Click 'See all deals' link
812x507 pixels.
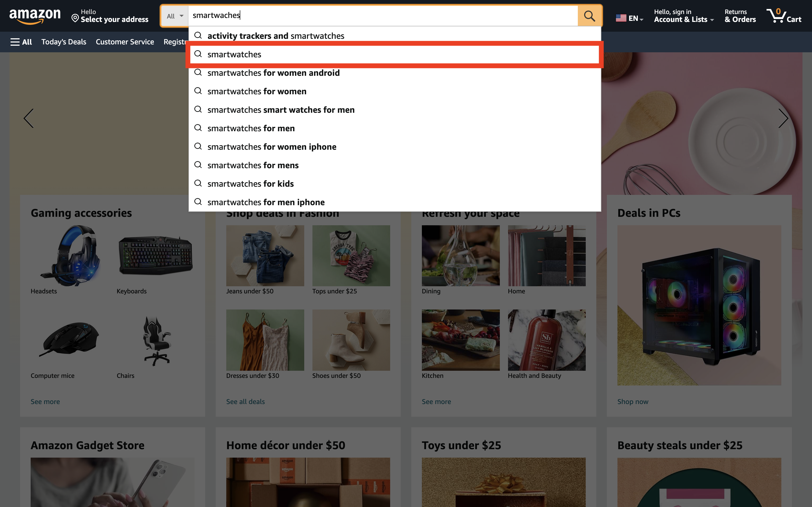coord(245,401)
